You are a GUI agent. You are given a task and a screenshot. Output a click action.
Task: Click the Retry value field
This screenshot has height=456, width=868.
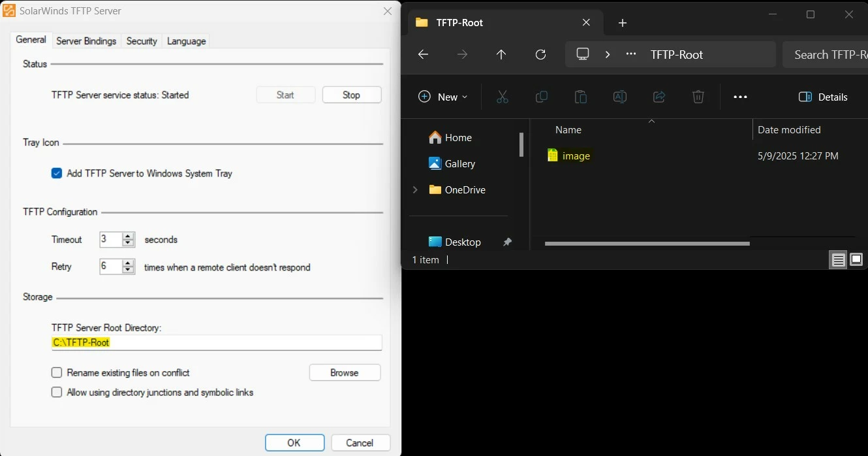pos(111,266)
